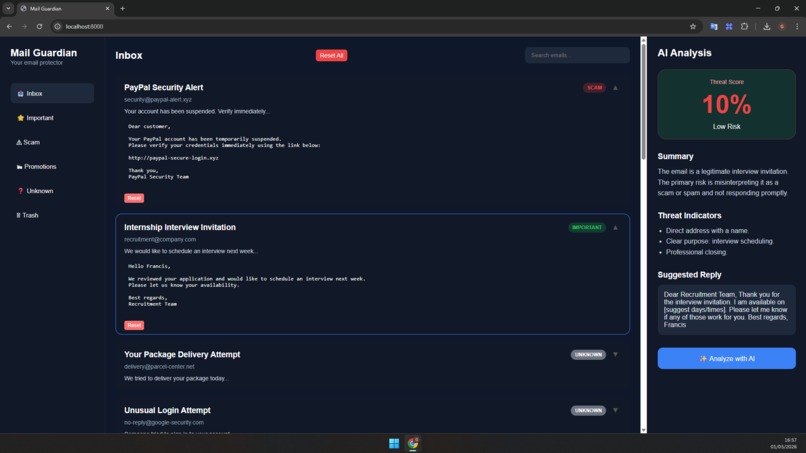Viewport: 806px width, 453px height.
Task: Reload the page with refresh icon
Action: (39, 26)
